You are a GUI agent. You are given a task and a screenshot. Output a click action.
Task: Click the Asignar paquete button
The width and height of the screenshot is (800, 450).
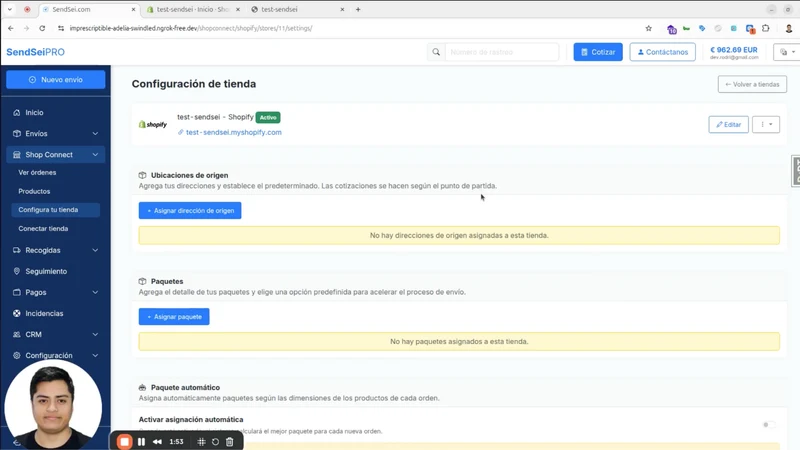point(174,316)
